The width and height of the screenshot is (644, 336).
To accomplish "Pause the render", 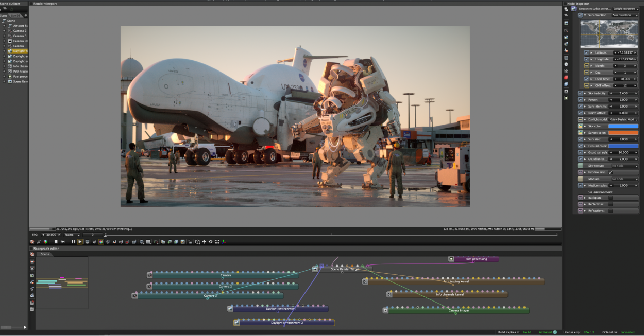I will (73, 242).
